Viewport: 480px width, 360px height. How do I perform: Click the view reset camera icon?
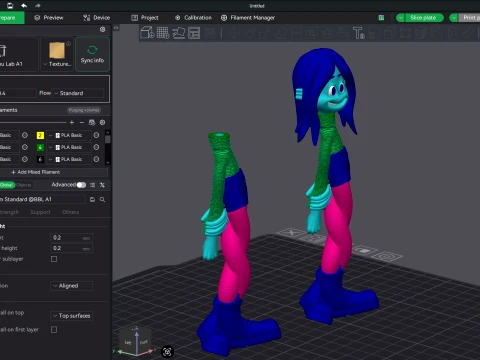click(x=167, y=351)
